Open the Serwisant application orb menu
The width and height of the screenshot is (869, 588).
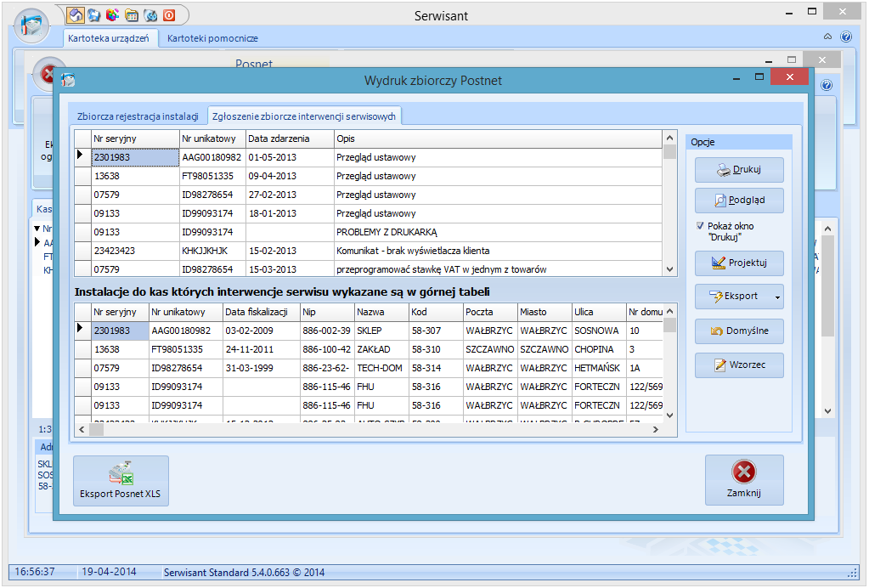pyautogui.click(x=31, y=25)
